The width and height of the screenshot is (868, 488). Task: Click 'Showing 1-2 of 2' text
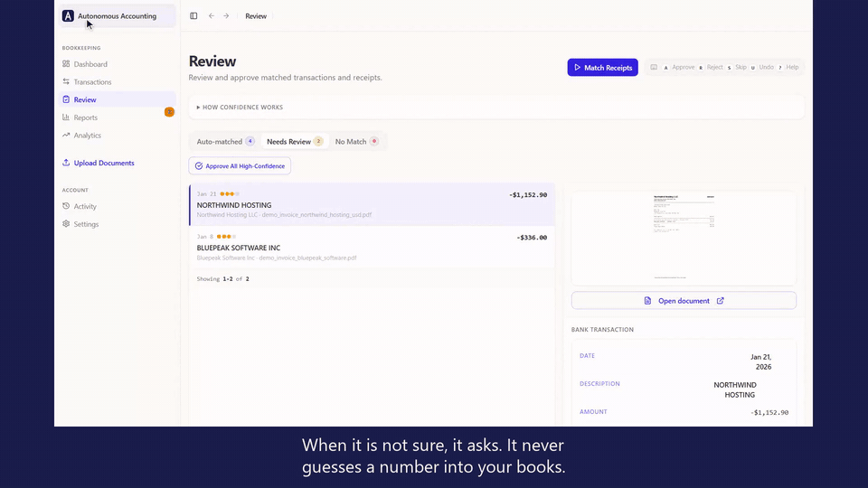223,279
